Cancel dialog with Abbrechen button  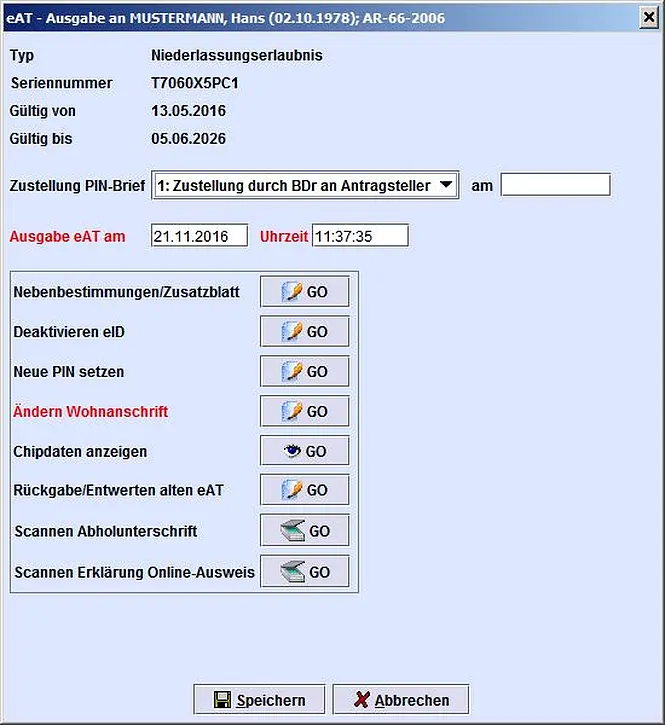tap(401, 700)
